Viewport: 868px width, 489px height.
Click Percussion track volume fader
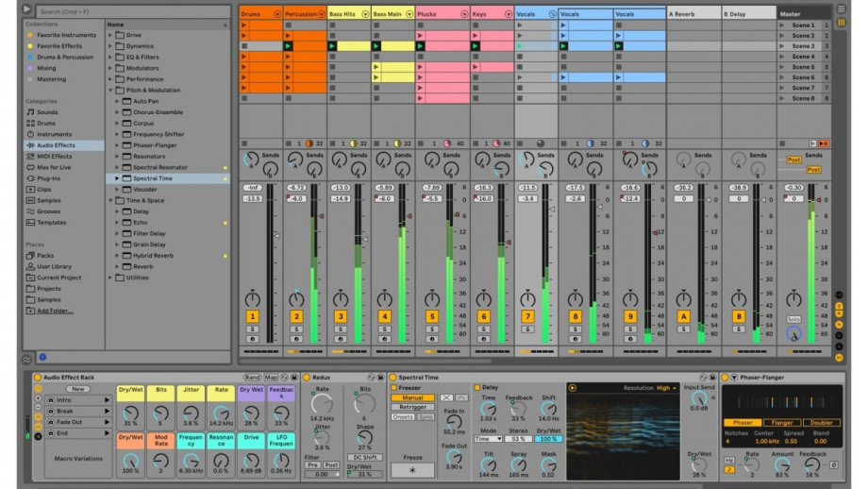(321, 216)
